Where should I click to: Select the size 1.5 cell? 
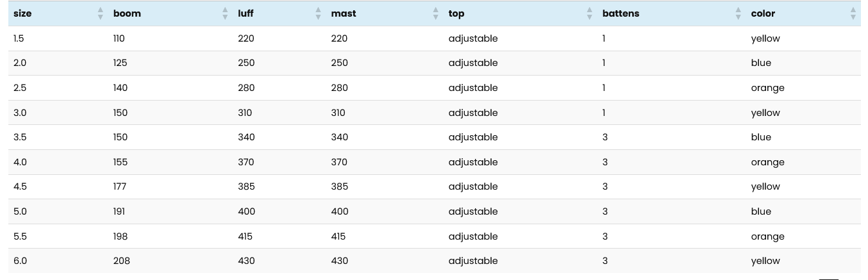(19, 38)
